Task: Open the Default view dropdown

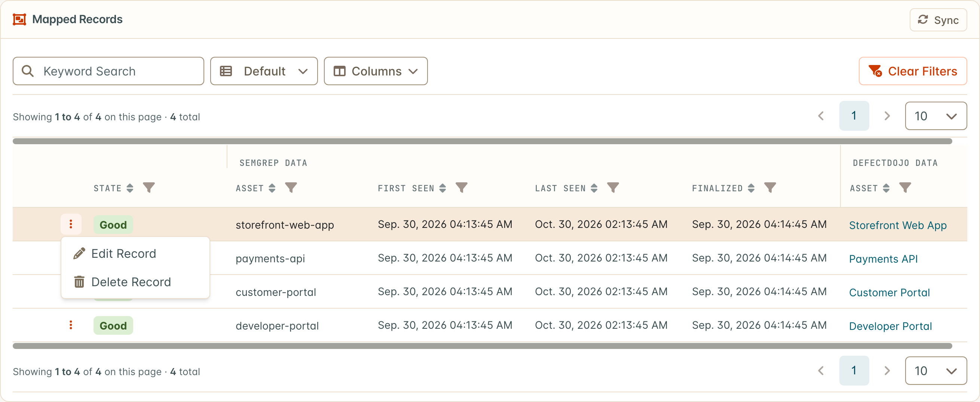Action: point(264,71)
